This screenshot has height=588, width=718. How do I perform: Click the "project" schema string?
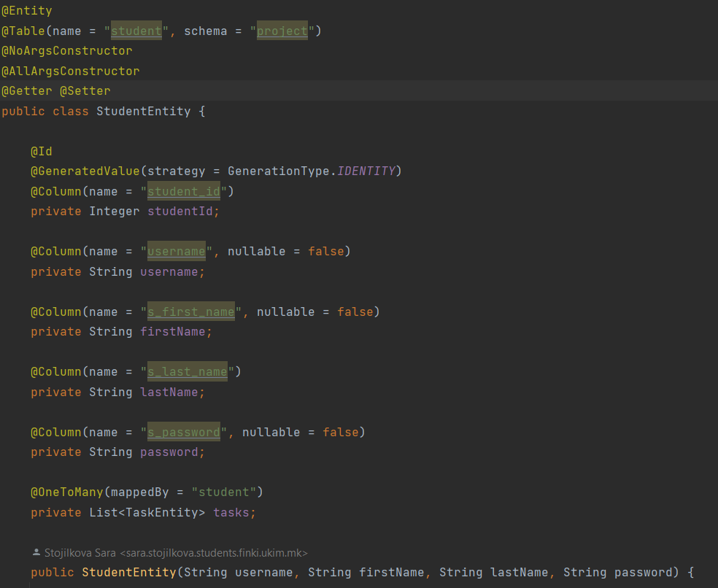[282, 31]
